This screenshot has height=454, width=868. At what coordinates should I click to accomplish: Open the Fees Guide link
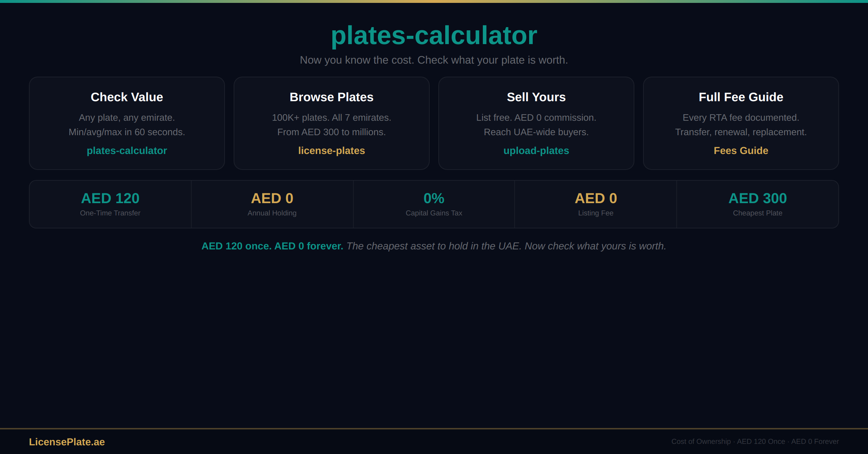741,151
